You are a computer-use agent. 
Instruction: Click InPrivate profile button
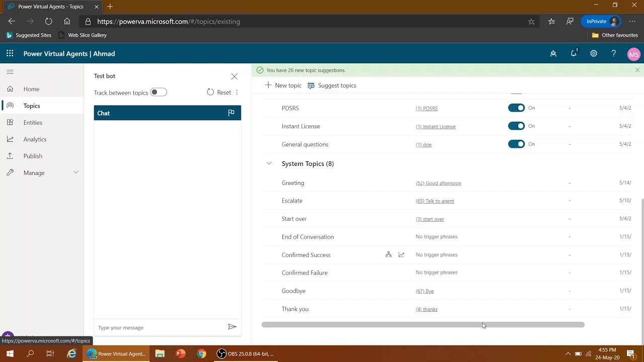pos(601,21)
